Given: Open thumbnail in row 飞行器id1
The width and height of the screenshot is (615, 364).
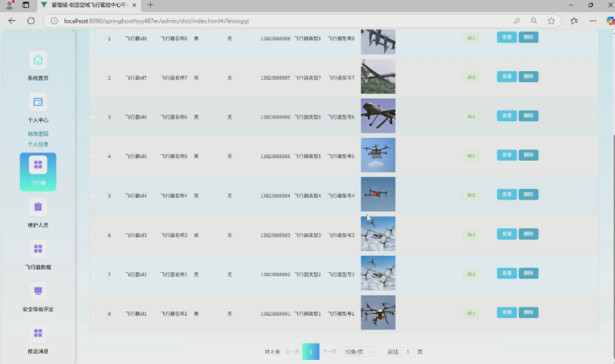Looking at the screenshot, I should point(378,312).
